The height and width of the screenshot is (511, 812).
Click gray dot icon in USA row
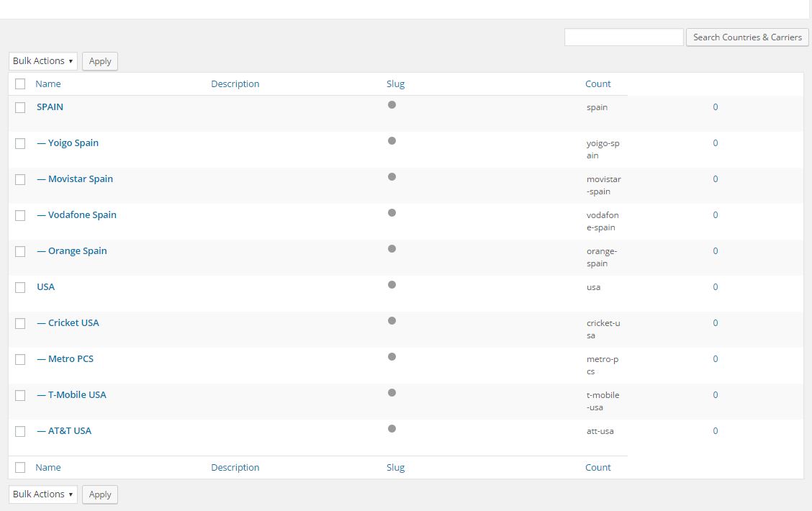coord(392,285)
